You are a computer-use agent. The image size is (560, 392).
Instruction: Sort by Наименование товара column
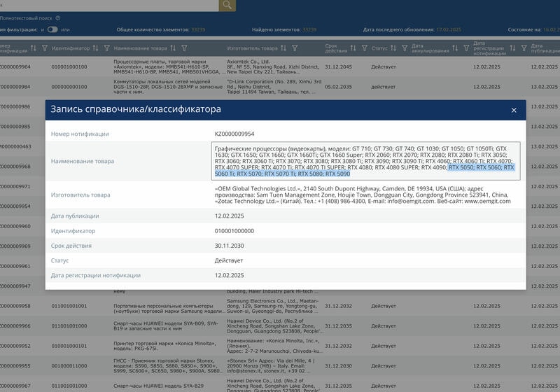point(173,48)
